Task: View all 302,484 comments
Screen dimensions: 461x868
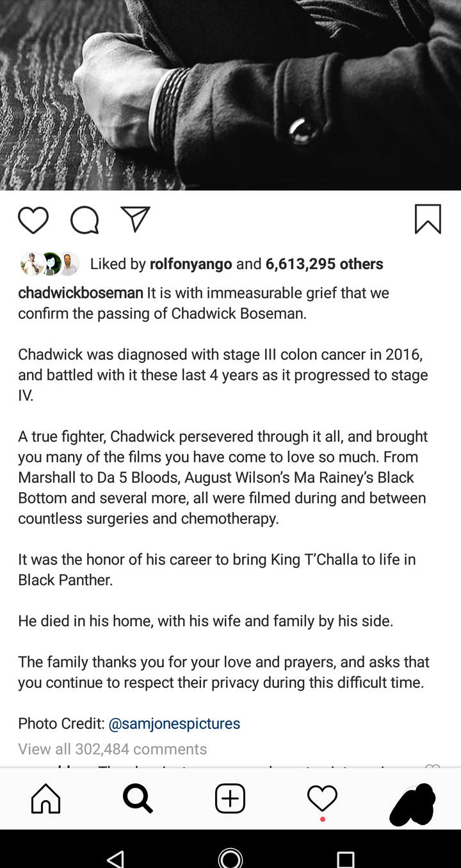Action: 113,749
